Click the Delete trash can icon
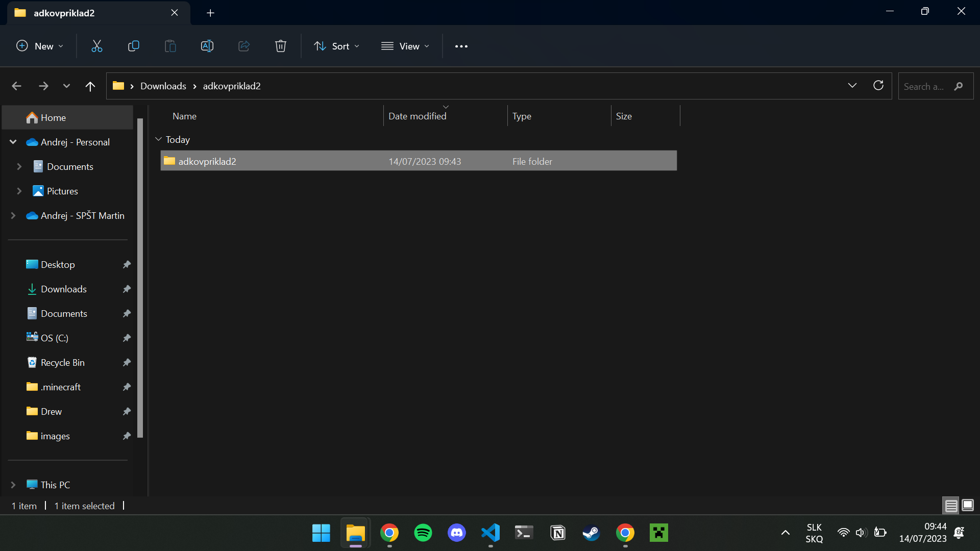The width and height of the screenshot is (980, 551). [281, 46]
